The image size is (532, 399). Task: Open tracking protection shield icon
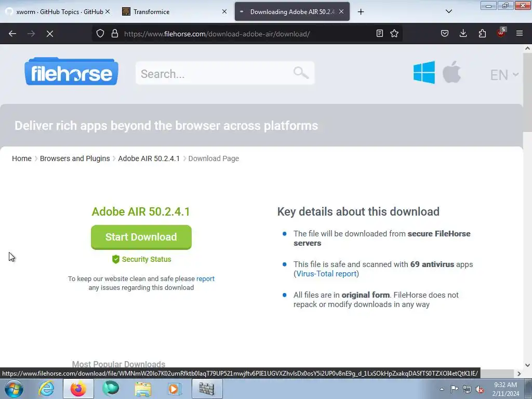pos(100,34)
